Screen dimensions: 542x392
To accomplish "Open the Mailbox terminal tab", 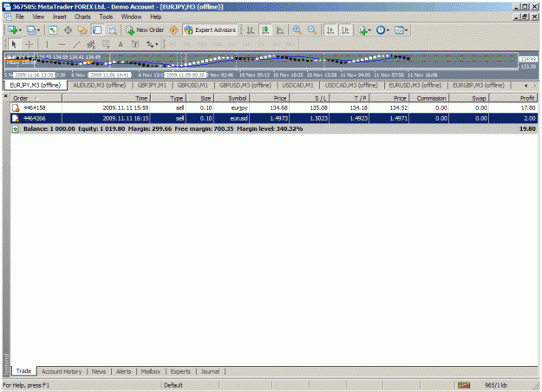I will pos(151,371).
